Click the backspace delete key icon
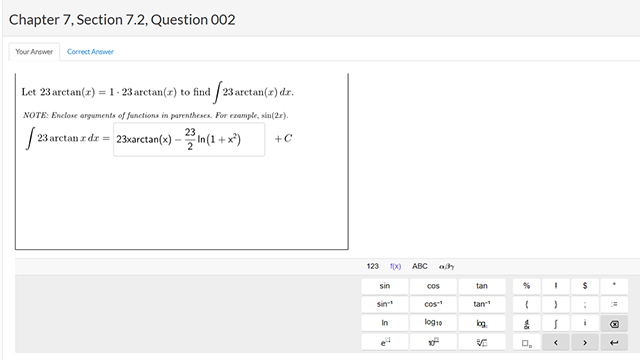Viewport: 640px width, 360px height. tap(614, 324)
